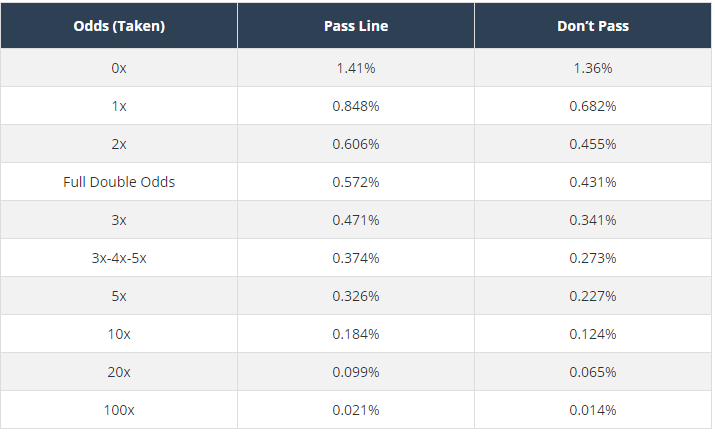Select the Full Double Odds label
Screen dimensions: 715x433
pos(119,182)
